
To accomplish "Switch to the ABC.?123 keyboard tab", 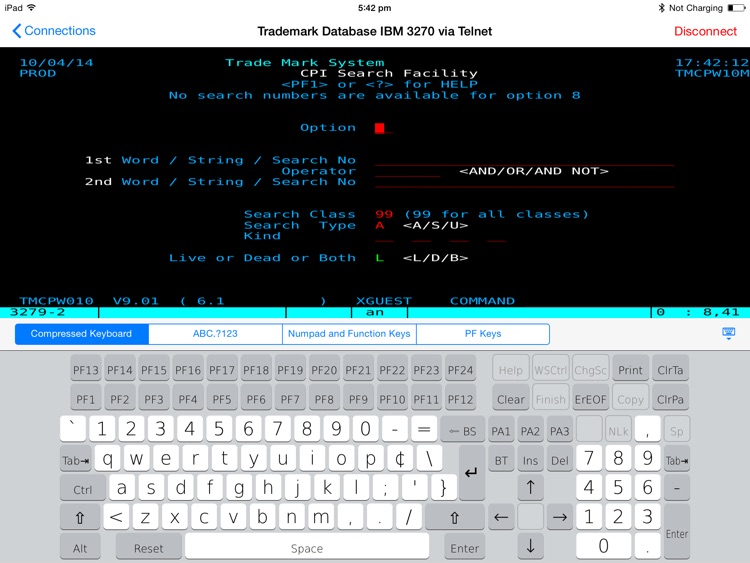I will 215,334.
